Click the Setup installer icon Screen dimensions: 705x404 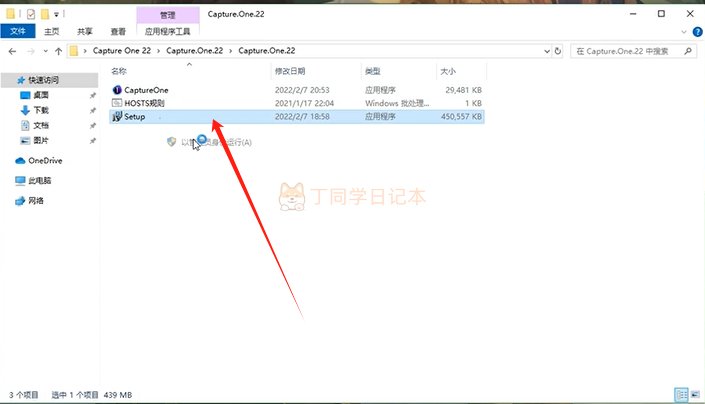pyautogui.click(x=117, y=116)
